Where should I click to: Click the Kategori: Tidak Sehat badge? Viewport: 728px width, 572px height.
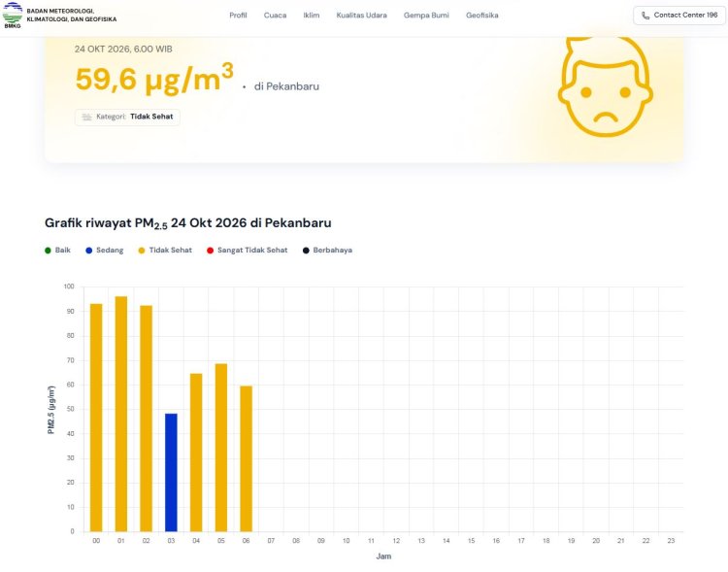[x=127, y=118]
